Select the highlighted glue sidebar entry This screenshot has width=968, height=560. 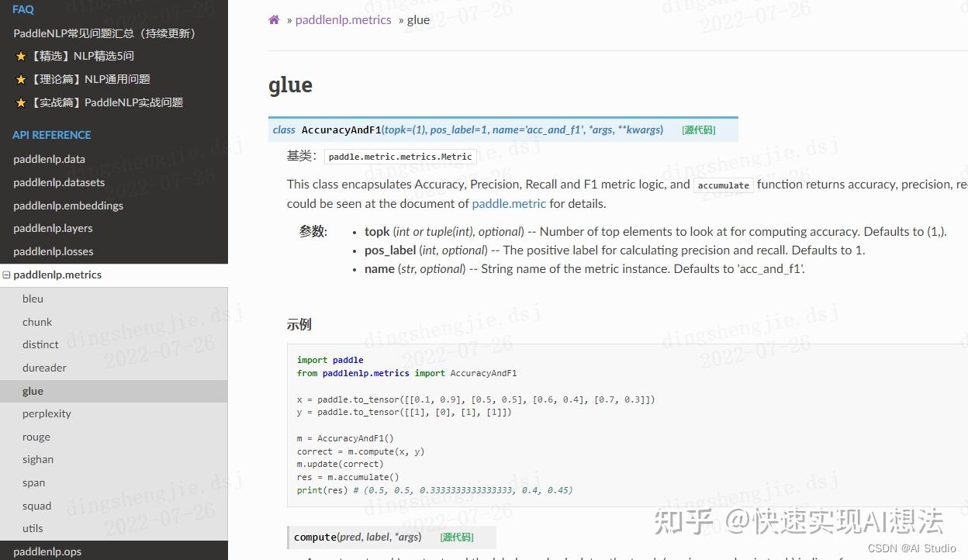(33, 391)
